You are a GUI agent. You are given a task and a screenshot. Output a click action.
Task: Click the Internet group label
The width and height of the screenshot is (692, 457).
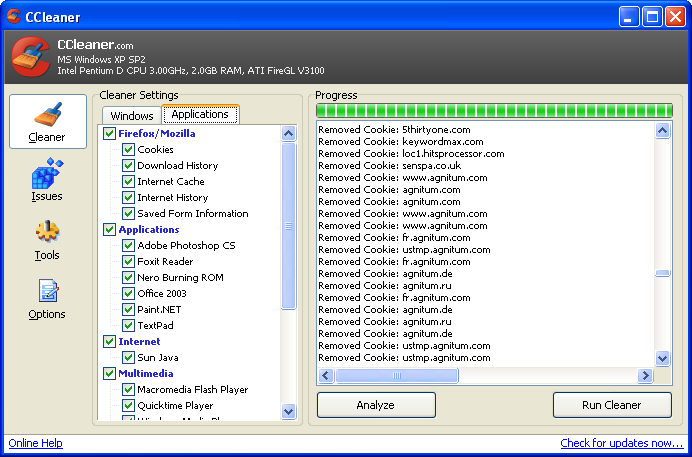coord(139,341)
